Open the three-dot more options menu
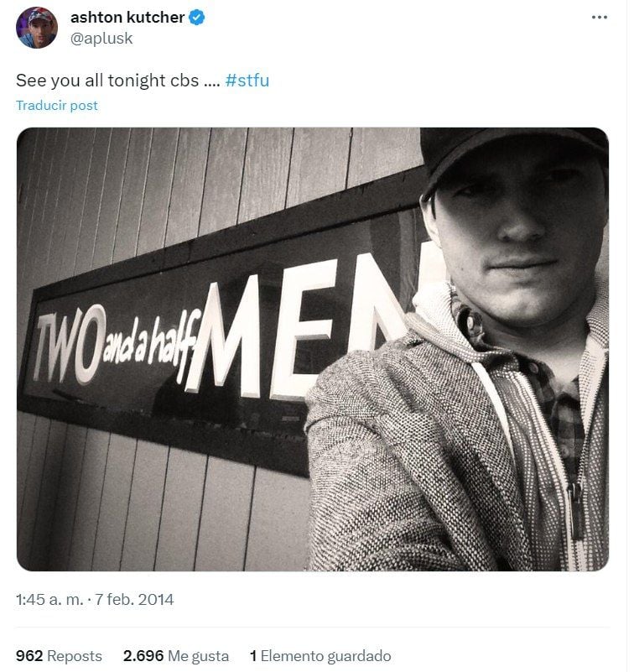 point(599,17)
